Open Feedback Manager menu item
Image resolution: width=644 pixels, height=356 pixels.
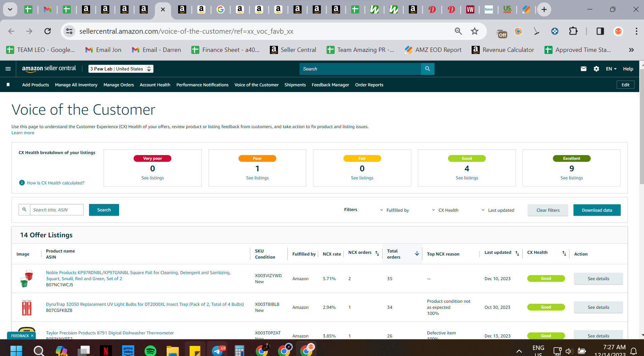click(x=330, y=85)
